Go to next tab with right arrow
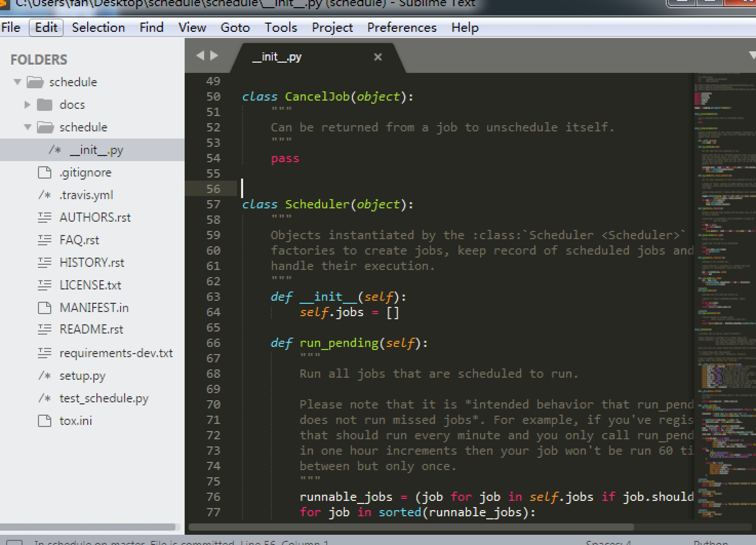Image resolution: width=756 pixels, height=545 pixels. point(214,55)
